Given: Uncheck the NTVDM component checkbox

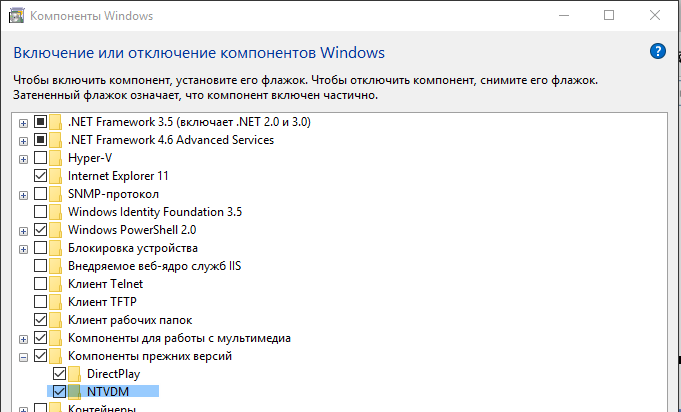Looking at the screenshot, I should point(58,392).
